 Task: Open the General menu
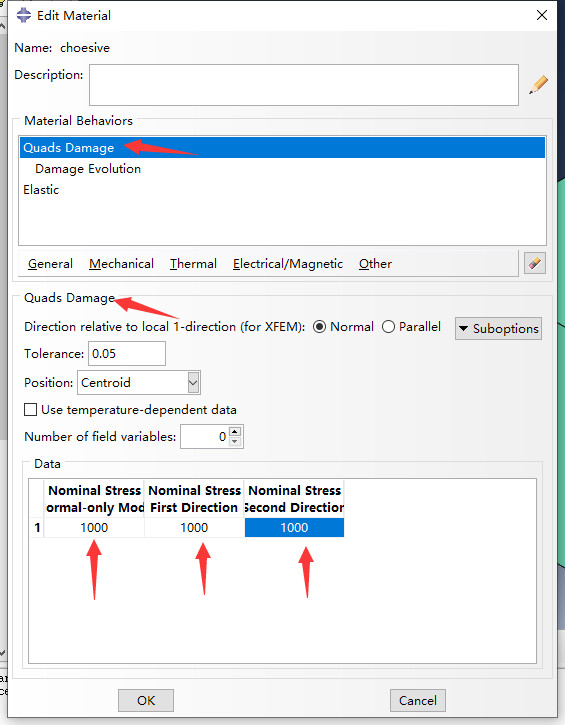pos(50,264)
